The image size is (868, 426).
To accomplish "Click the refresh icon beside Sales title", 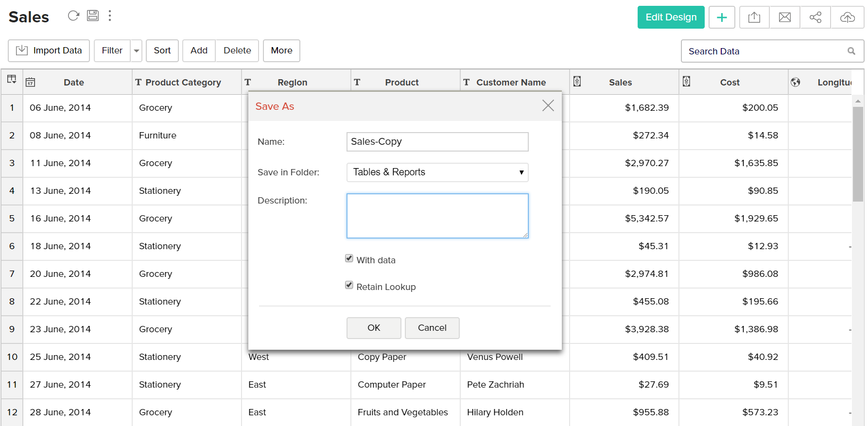I will pos(73,16).
